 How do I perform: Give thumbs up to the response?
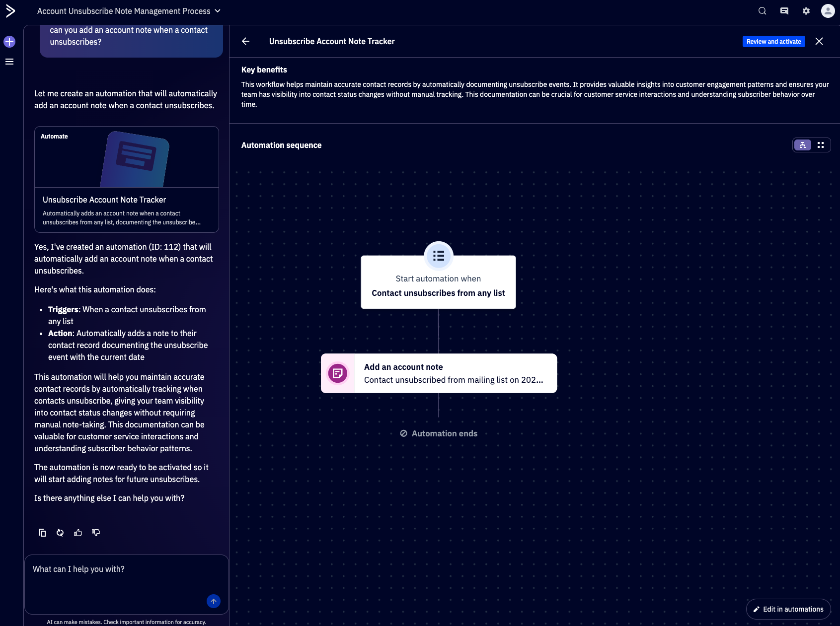78,533
